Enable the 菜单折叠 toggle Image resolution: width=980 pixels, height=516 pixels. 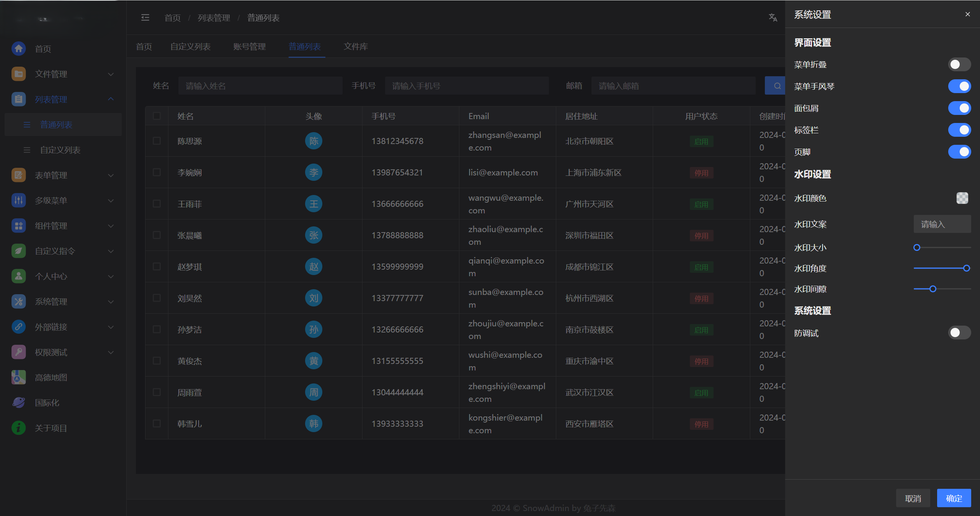click(x=959, y=64)
